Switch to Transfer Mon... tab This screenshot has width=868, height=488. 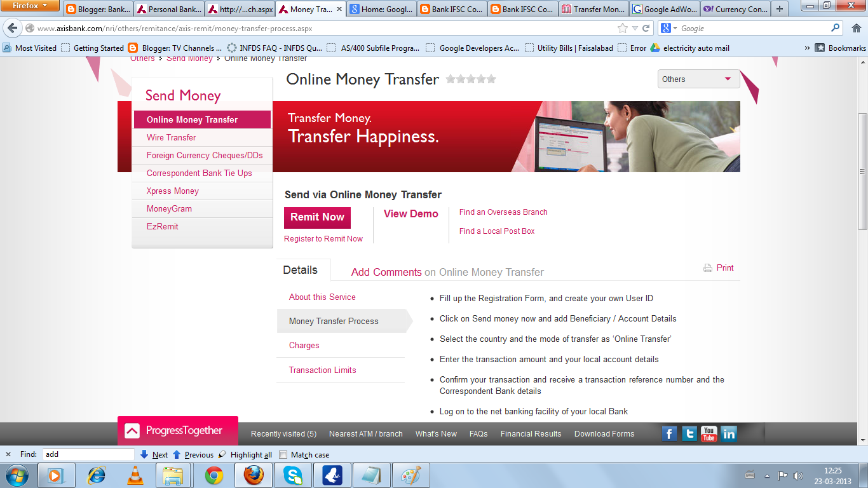(593, 9)
